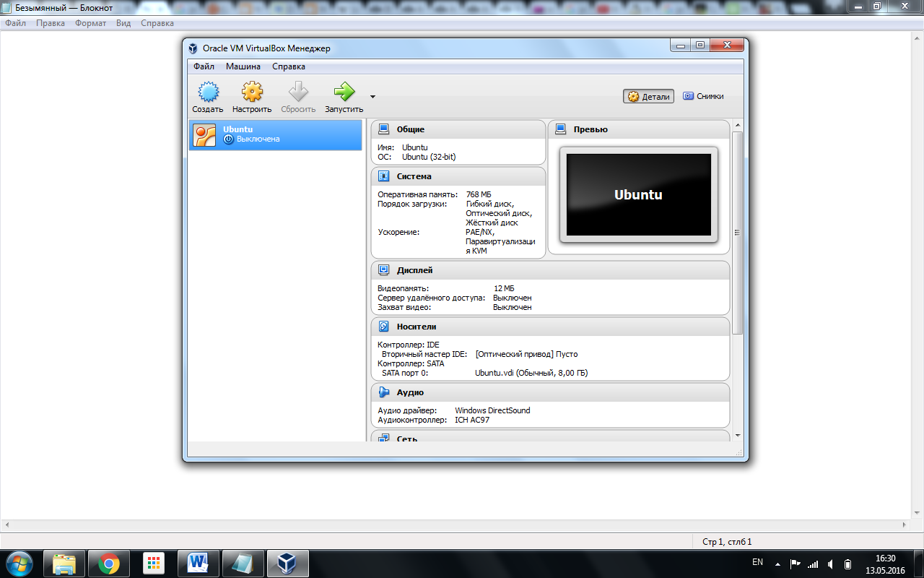This screenshot has width=924, height=578.
Task: Click the details pane scroll down arrow
Action: [x=737, y=436]
